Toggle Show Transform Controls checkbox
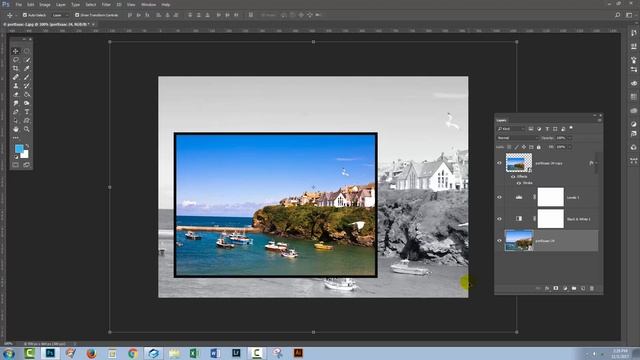 [x=77, y=15]
